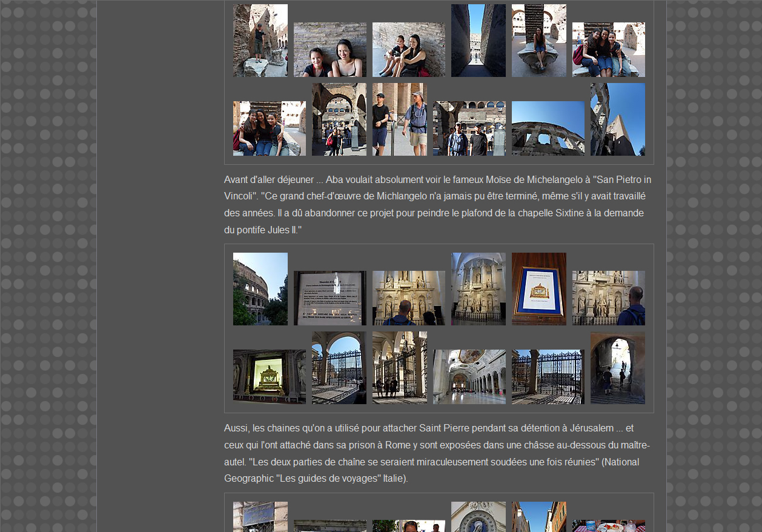Open photo of two women sitting on ground
This screenshot has height=532, width=762.
click(409, 50)
